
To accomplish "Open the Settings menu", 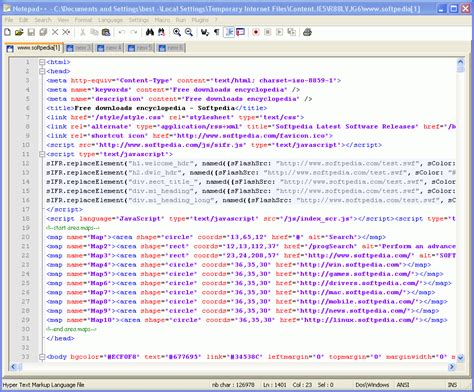I will 139,20.
